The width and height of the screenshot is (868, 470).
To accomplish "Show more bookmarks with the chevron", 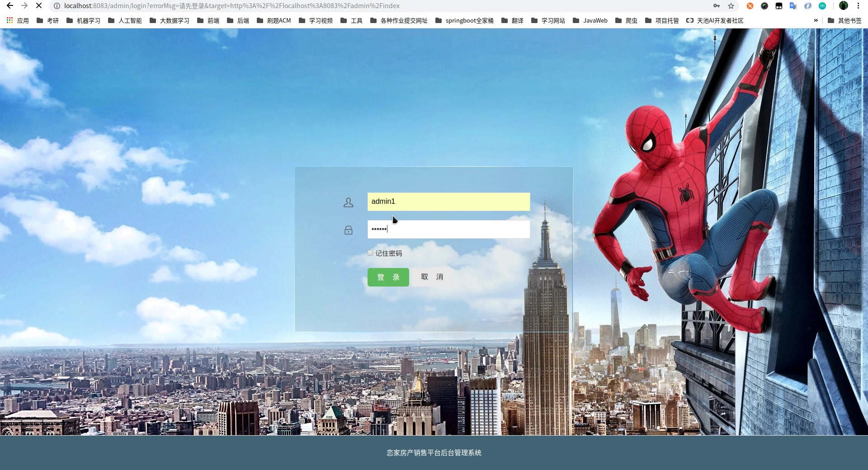I will point(816,20).
